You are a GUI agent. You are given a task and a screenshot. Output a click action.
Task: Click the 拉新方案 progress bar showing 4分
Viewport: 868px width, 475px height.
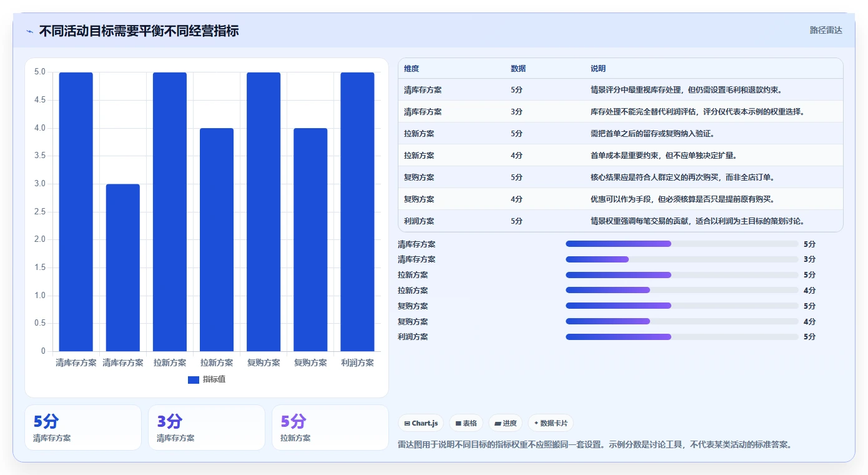[x=682, y=290]
